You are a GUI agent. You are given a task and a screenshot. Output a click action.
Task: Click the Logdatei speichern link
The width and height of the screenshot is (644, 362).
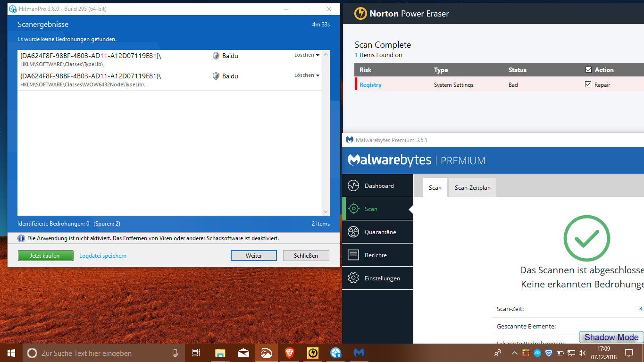click(x=103, y=256)
